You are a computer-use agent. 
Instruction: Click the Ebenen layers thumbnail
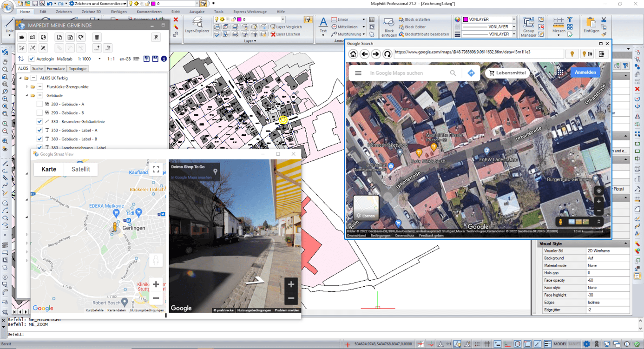pos(366,208)
